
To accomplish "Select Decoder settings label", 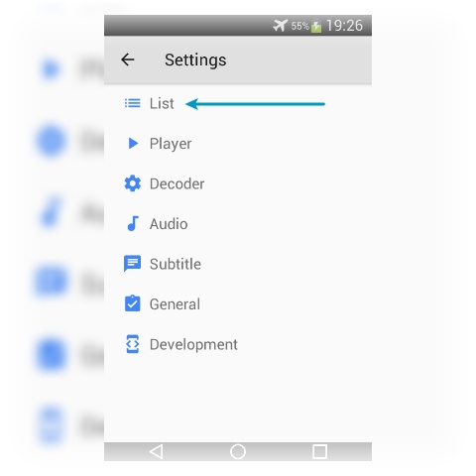I will tap(177, 183).
